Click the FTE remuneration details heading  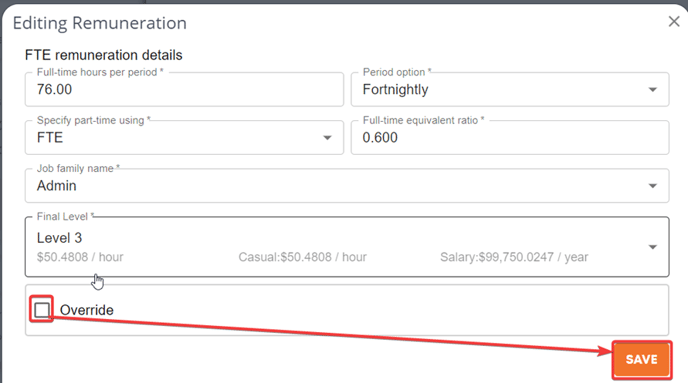[x=104, y=55]
